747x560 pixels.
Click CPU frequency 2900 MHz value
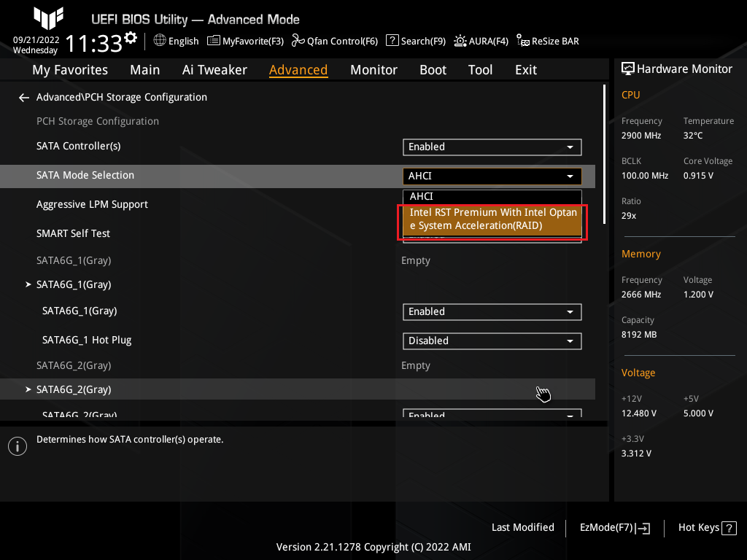point(641,136)
